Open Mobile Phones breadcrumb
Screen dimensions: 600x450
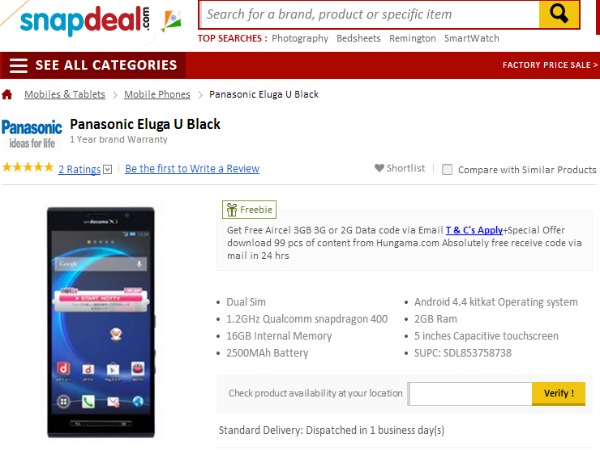click(157, 95)
